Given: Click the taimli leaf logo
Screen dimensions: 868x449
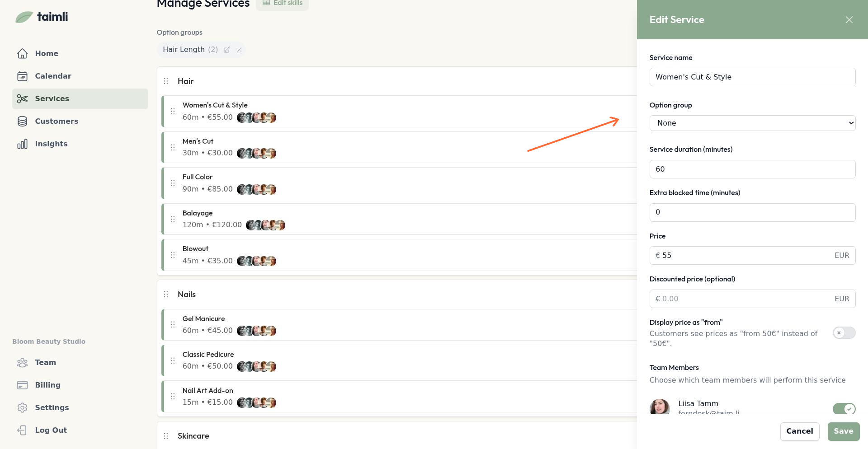Looking at the screenshot, I should pyautogui.click(x=24, y=17).
